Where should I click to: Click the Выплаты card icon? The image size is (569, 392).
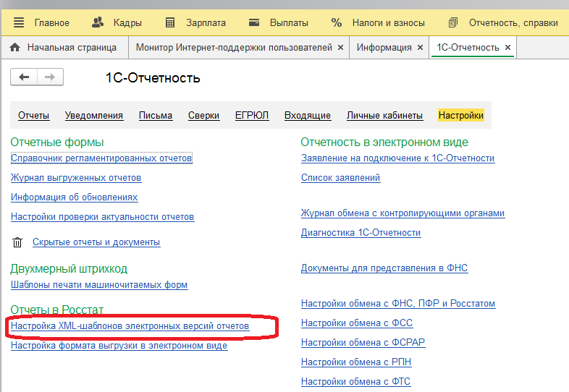pos(254,22)
